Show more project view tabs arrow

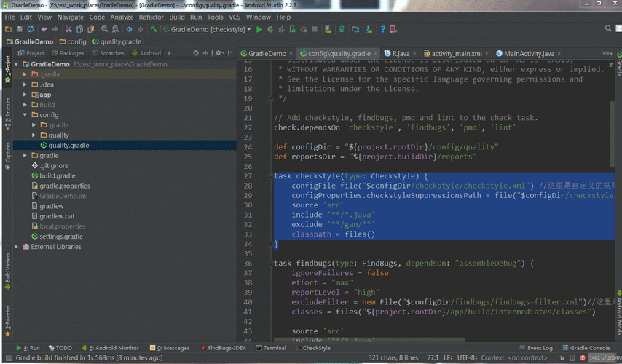coord(170,53)
